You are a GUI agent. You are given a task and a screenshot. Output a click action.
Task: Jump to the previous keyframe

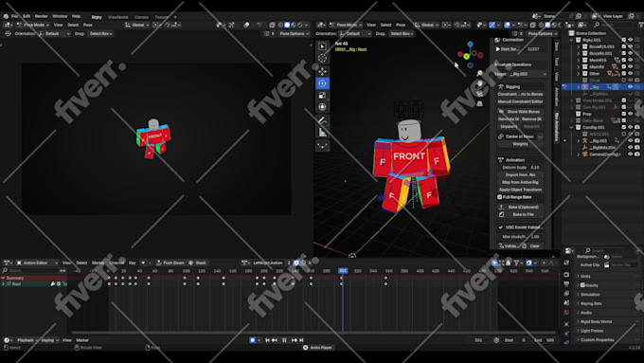[x=275, y=340]
